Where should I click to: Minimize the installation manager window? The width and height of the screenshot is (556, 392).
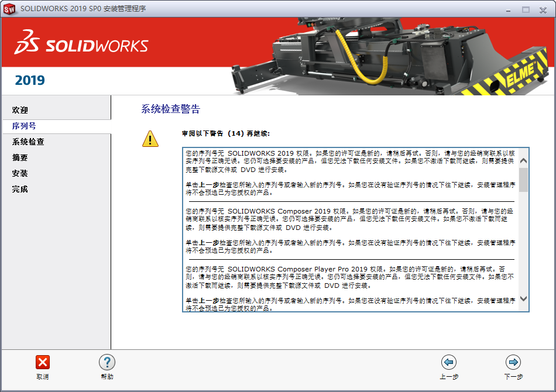point(508,10)
